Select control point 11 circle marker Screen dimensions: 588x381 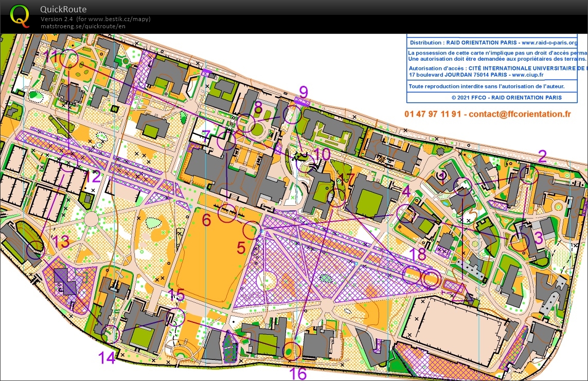click(x=69, y=59)
